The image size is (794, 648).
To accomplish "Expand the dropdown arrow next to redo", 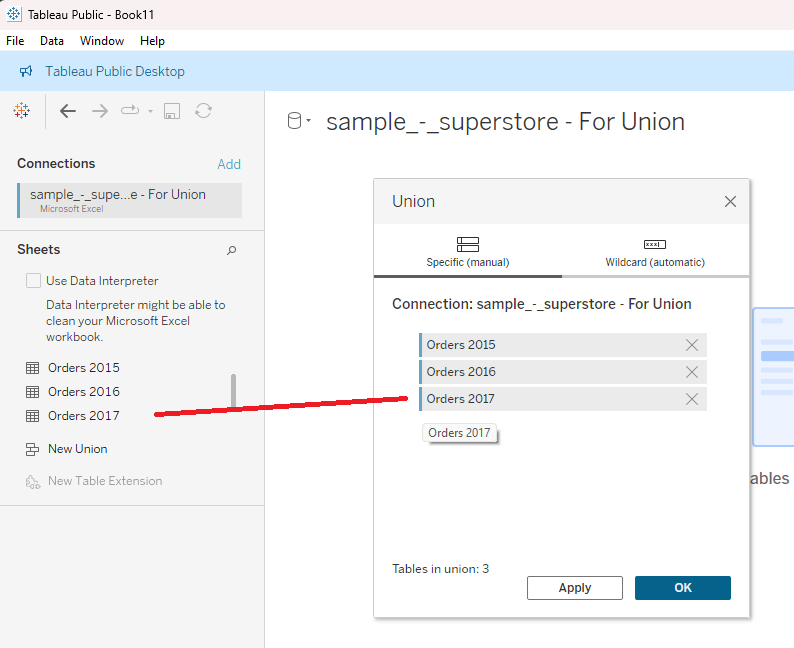I will point(150,111).
